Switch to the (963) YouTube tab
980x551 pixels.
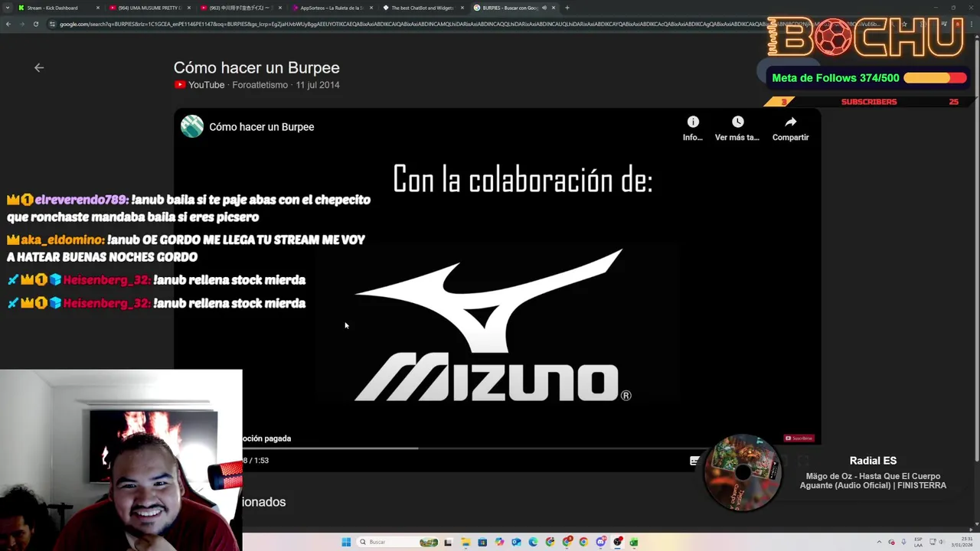[x=240, y=8]
